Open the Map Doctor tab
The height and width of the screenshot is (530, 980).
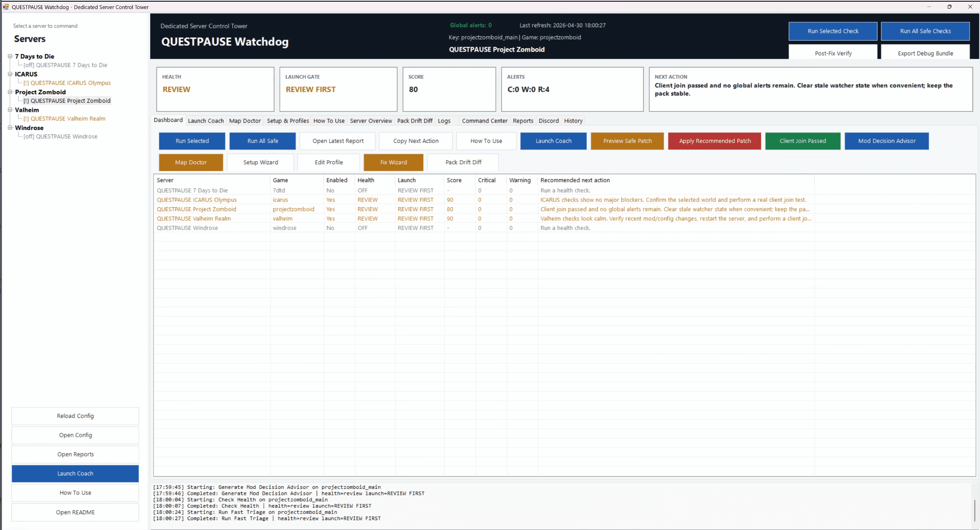tap(245, 121)
